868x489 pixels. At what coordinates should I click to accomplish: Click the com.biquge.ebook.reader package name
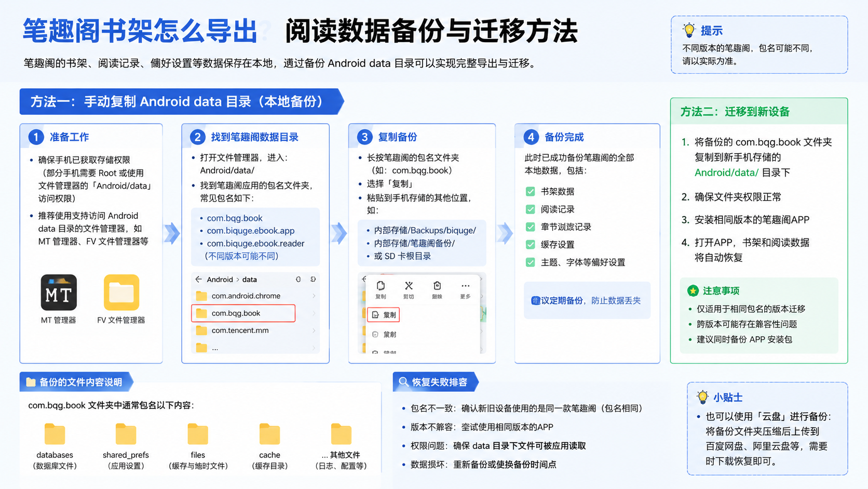tap(256, 244)
